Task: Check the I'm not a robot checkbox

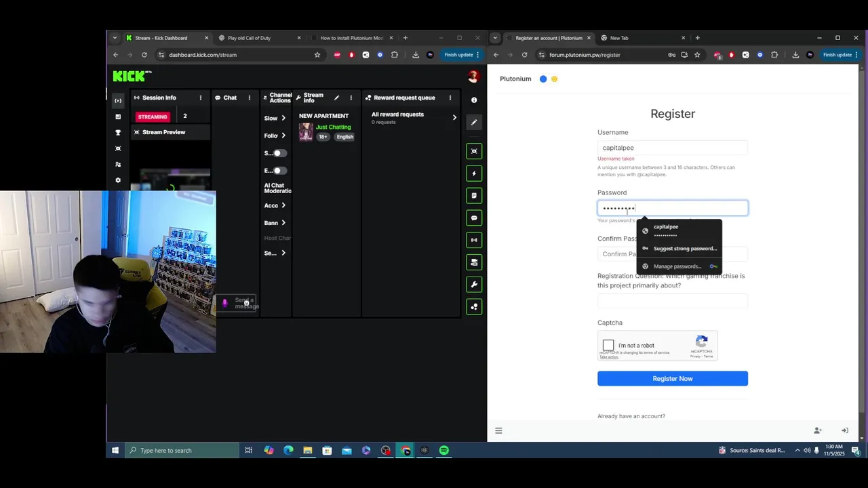Action: tap(608, 345)
